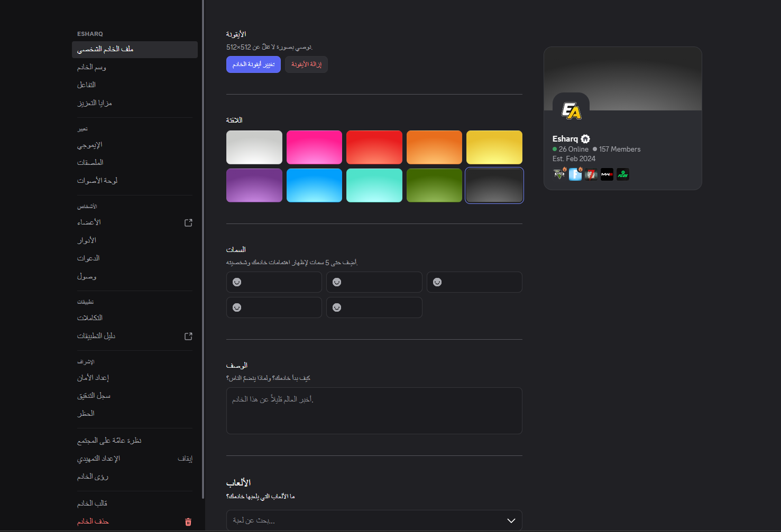Open ملف الخادم الشخصي server profile tab

coord(135,50)
